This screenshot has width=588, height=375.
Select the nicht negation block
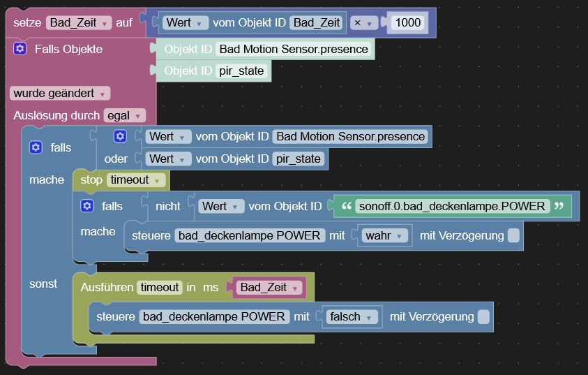(x=167, y=206)
